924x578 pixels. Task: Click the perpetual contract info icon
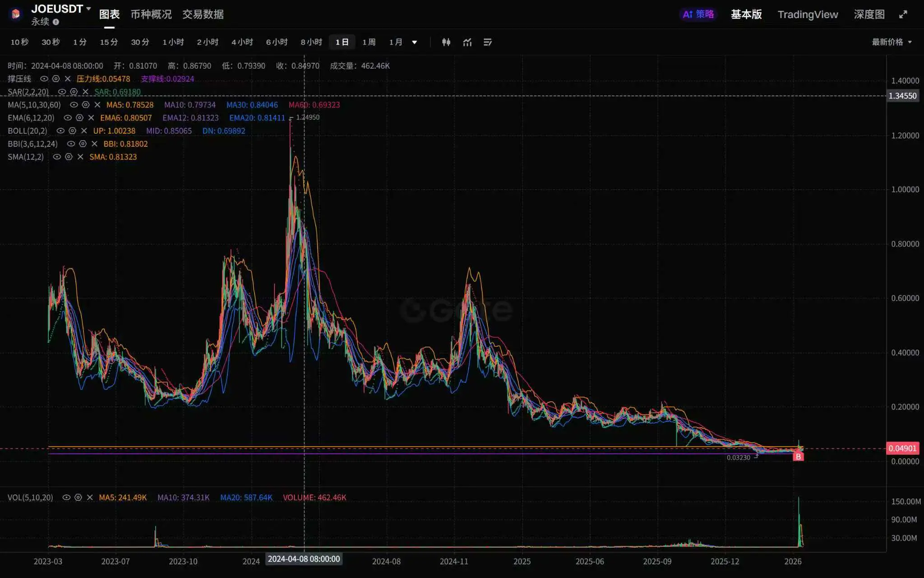pos(56,22)
